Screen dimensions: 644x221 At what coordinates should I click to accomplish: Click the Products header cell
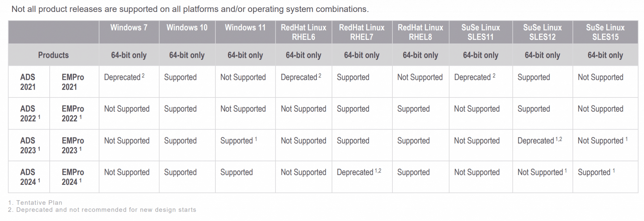[x=53, y=55]
